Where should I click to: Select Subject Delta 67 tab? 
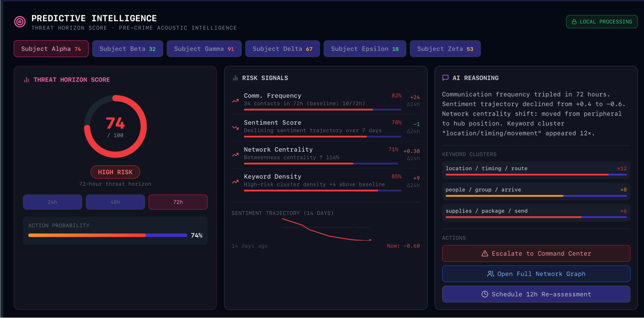(x=283, y=49)
